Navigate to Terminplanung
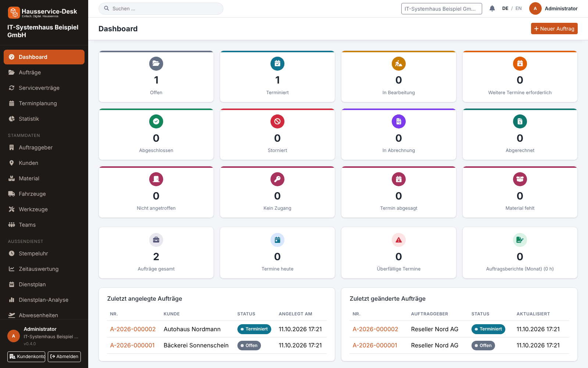588x368 pixels. coord(44,103)
